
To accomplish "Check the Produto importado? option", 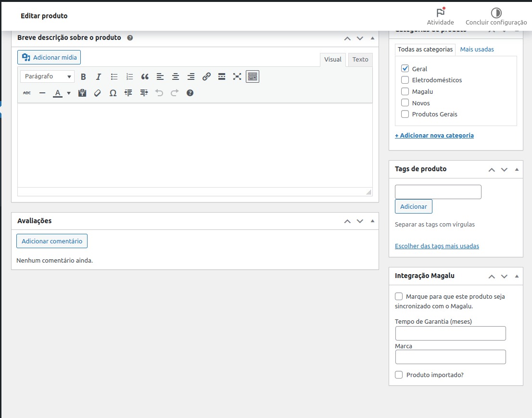I will [x=399, y=375].
